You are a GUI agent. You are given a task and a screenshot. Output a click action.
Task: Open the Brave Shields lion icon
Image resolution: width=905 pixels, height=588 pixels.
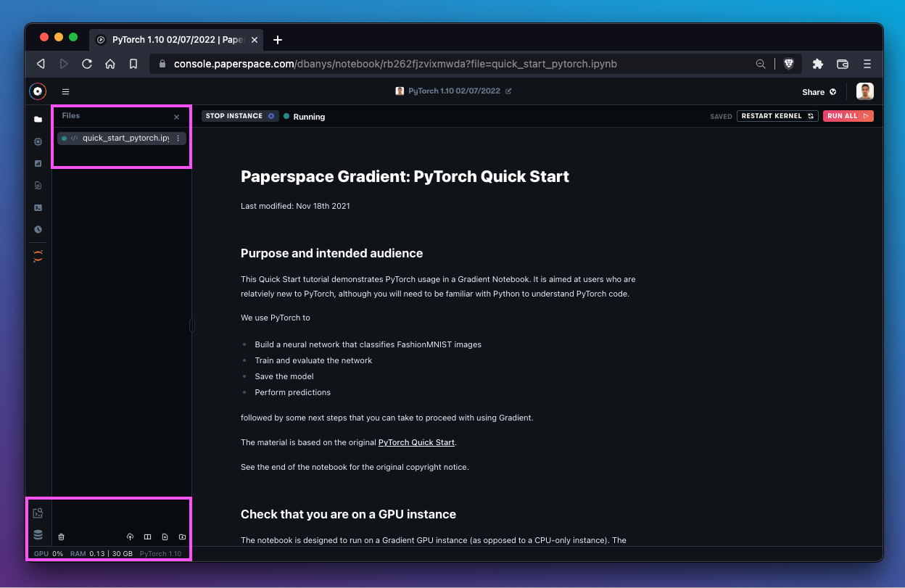coord(789,64)
